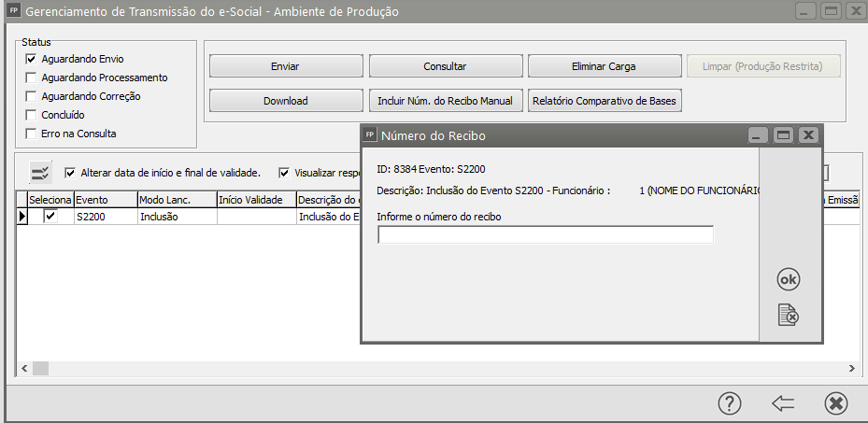The height and width of the screenshot is (423, 868).
Task: Click the select-all checklist icon above the grid
Action: pyautogui.click(x=41, y=173)
